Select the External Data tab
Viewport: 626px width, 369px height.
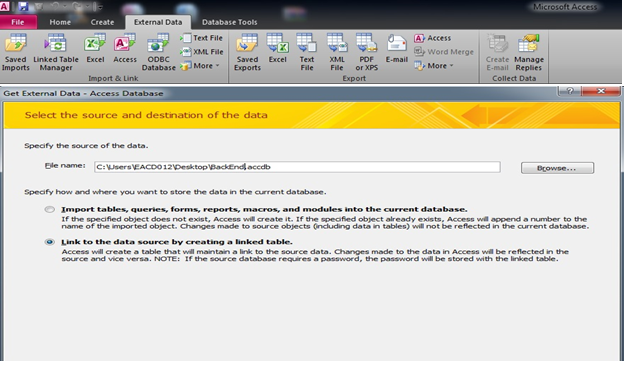pyautogui.click(x=158, y=22)
